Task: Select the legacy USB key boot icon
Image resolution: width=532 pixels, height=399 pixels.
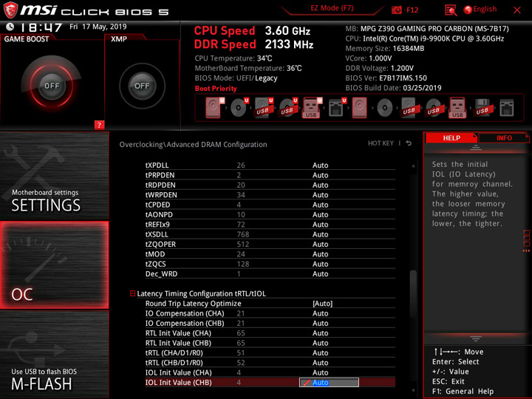Action: click(457, 108)
